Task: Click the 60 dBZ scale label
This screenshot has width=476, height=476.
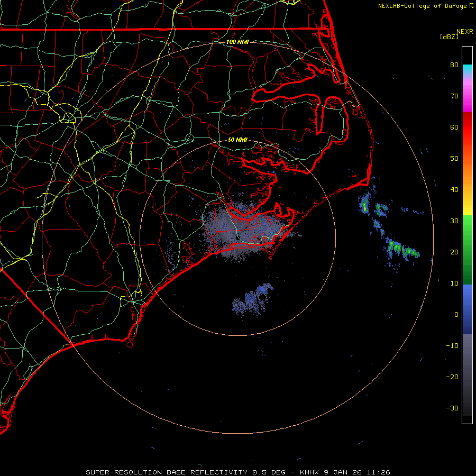Action: tap(454, 127)
